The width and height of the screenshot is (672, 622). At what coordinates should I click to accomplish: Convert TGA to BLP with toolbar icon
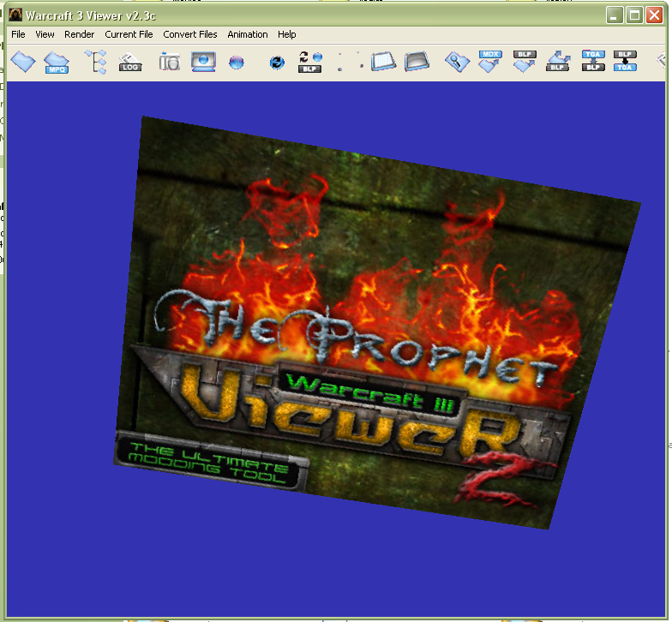coord(593,61)
